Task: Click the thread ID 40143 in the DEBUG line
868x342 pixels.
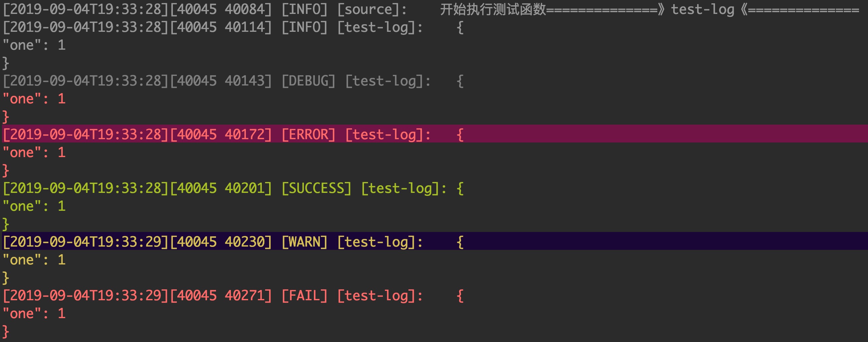Action: click(x=248, y=81)
